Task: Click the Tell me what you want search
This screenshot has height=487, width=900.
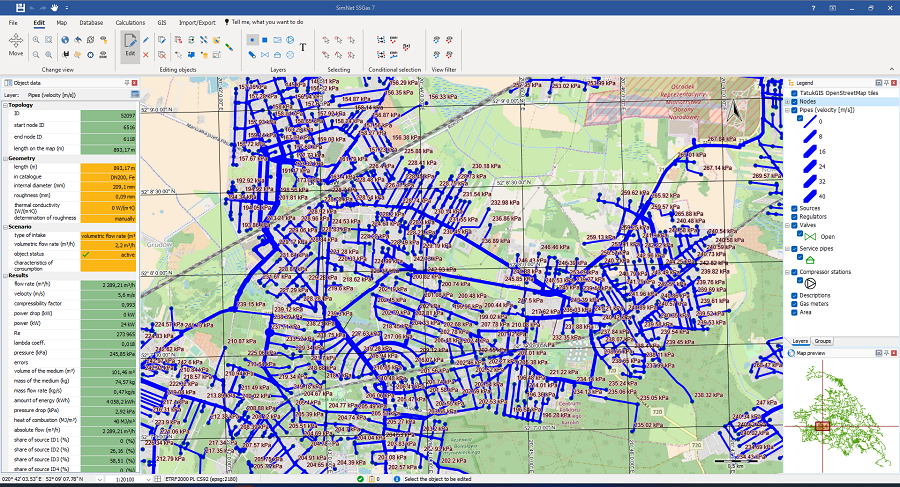Action: 267,22
